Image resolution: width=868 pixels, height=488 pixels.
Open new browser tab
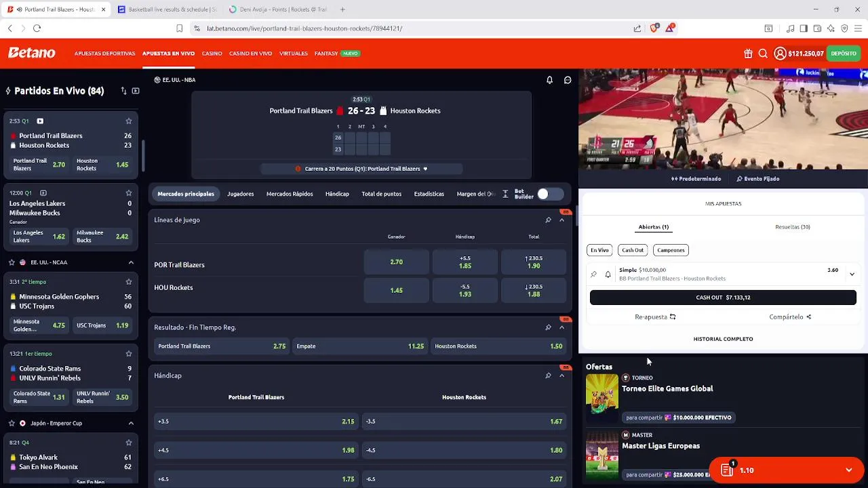tap(342, 9)
